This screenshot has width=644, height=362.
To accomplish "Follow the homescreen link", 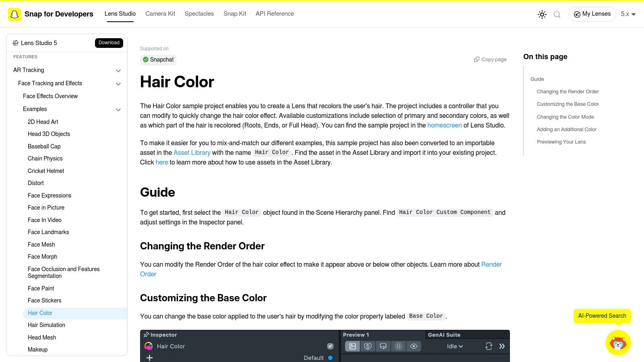I will [x=444, y=125].
